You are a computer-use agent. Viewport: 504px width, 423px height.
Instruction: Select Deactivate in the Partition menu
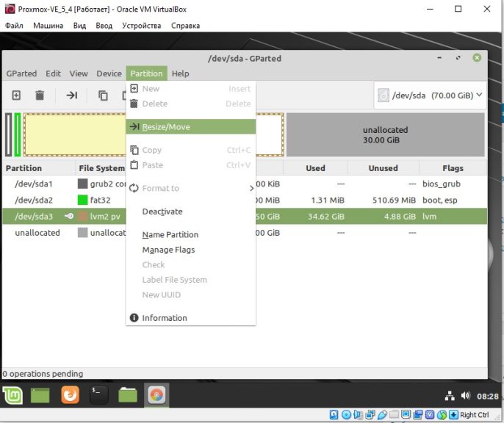tap(191, 211)
